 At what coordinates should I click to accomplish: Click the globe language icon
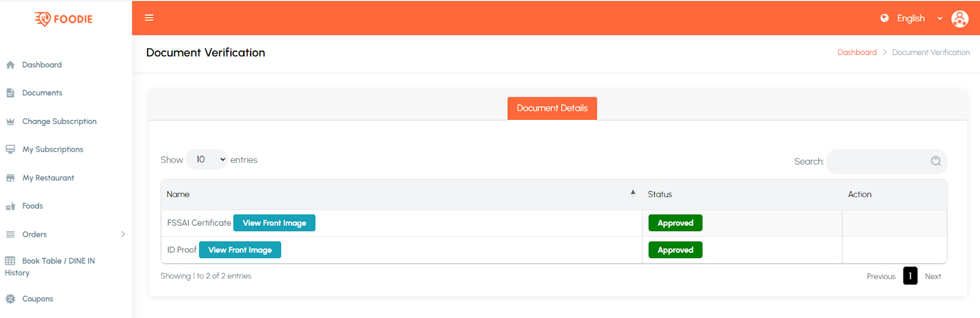pyautogui.click(x=884, y=18)
